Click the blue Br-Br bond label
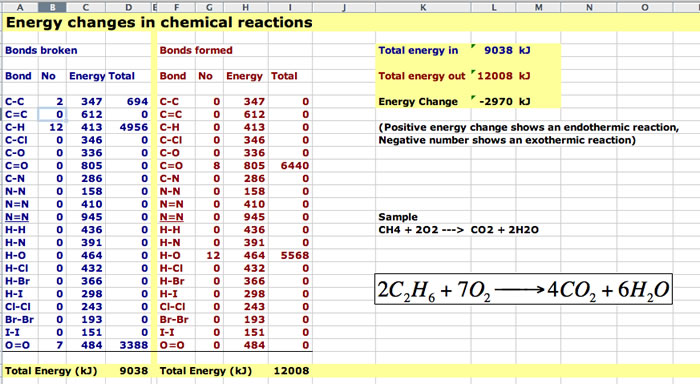The width and height of the screenshot is (700, 384). click(19, 320)
